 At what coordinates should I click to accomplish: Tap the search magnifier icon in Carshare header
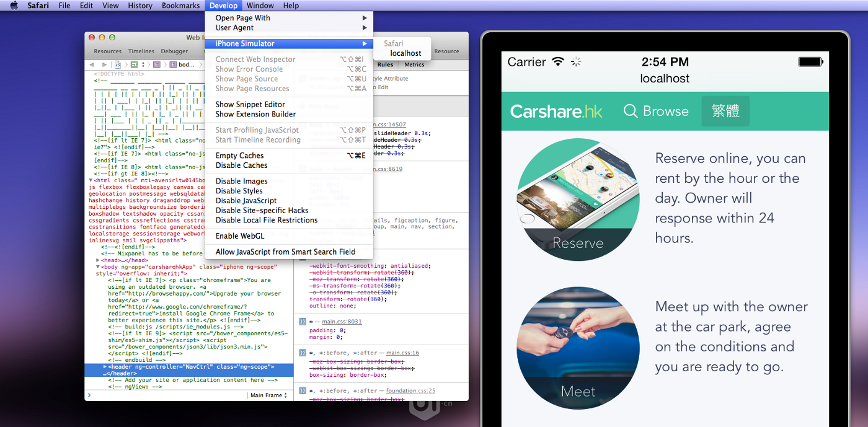click(x=631, y=111)
